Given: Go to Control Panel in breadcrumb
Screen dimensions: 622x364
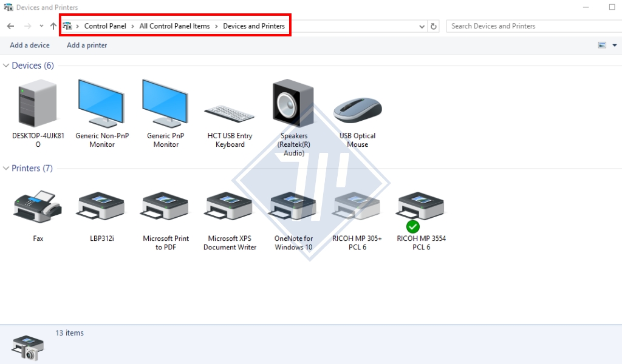Looking at the screenshot, I should 105,26.
